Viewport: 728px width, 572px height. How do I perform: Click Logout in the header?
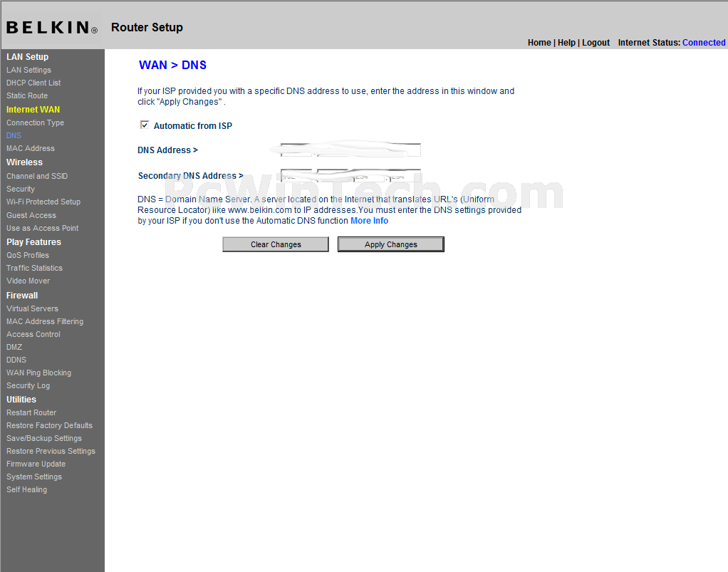(596, 43)
